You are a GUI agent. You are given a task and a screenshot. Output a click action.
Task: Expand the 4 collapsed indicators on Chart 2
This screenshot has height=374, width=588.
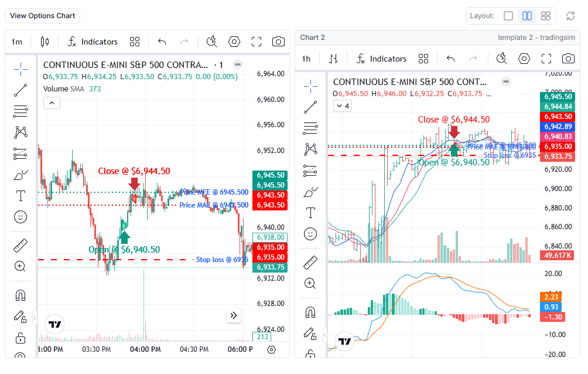[x=343, y=106]
